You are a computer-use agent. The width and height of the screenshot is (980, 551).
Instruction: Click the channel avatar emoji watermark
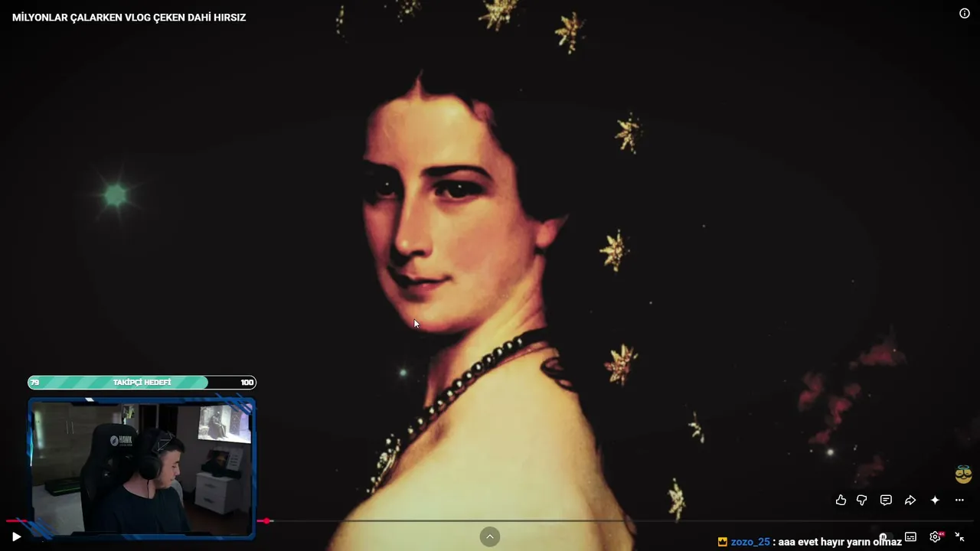coord(963,474)
